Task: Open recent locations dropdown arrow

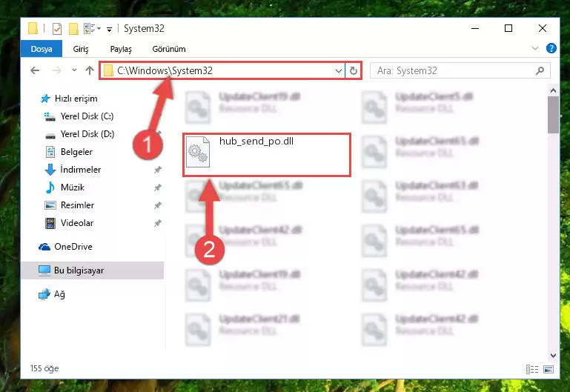Action: coord(74,70)
